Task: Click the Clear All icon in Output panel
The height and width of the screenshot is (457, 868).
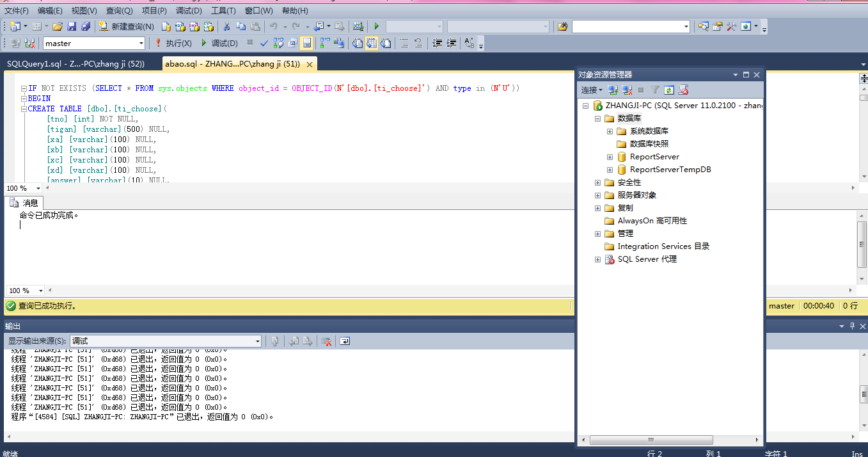Action: click(x=326, y=341)
